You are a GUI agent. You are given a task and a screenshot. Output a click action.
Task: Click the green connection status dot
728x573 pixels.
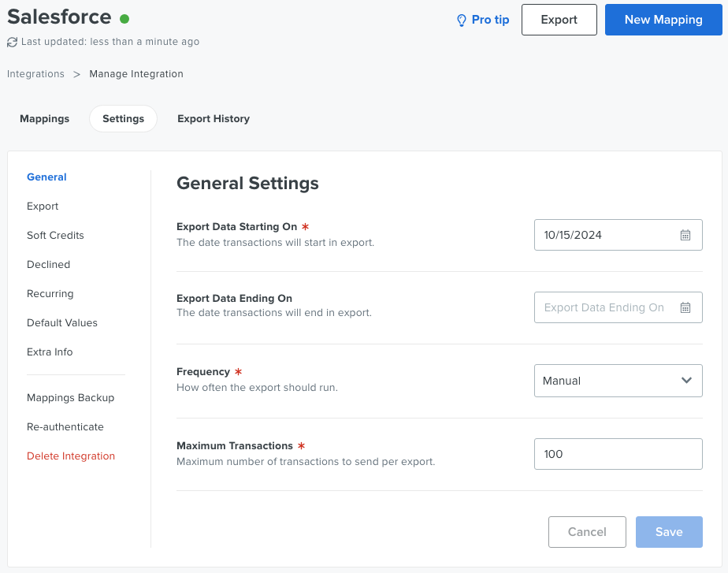coord(124,19)
